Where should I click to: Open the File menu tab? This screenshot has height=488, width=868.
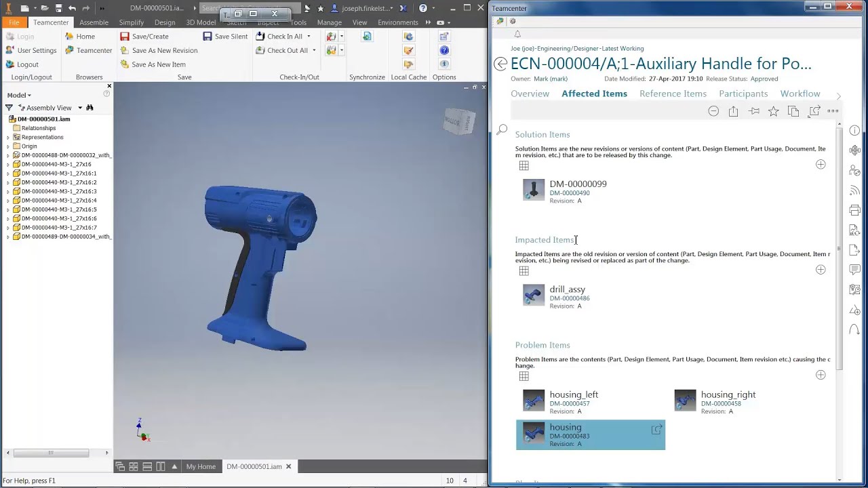pyautogui.click(x=14, y=22)
